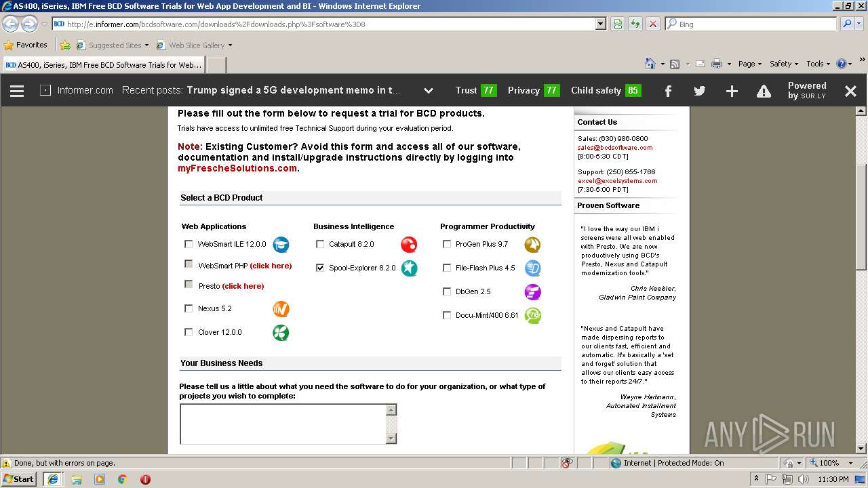This screenshot has height=488, width=868.
Task: Open the Page menu
Action: click(x=749, y=64)
